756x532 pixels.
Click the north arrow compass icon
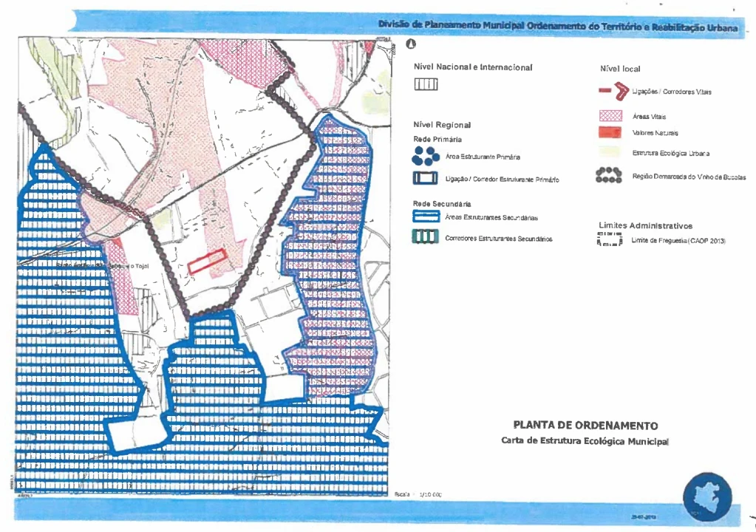pyautogui.click(x=411, y=45)
